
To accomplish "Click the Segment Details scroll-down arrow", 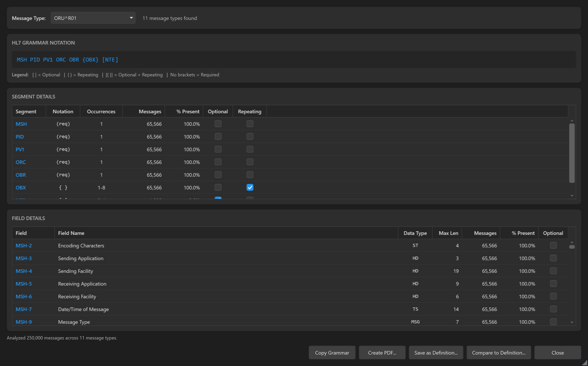I will [x=572, y=196].
